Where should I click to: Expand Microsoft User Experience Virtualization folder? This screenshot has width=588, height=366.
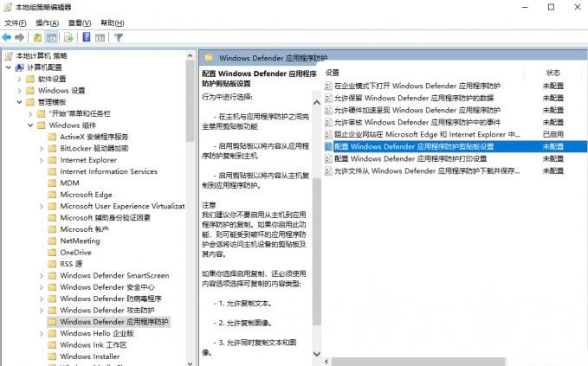pyautogui.click(x=42, y=207)
